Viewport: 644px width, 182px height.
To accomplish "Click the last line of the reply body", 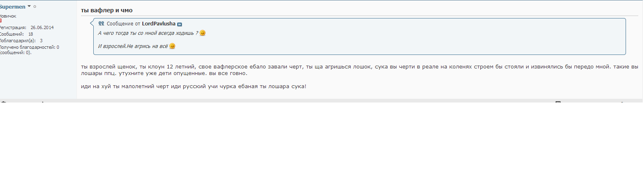I will point(194,86).
